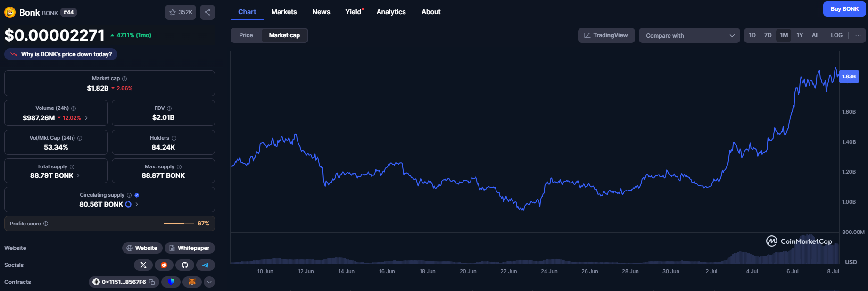Viewport: 868px width, 291px height.
Task: Switch to the News tab
Action: pyautogui.click(x=321, y=12)
